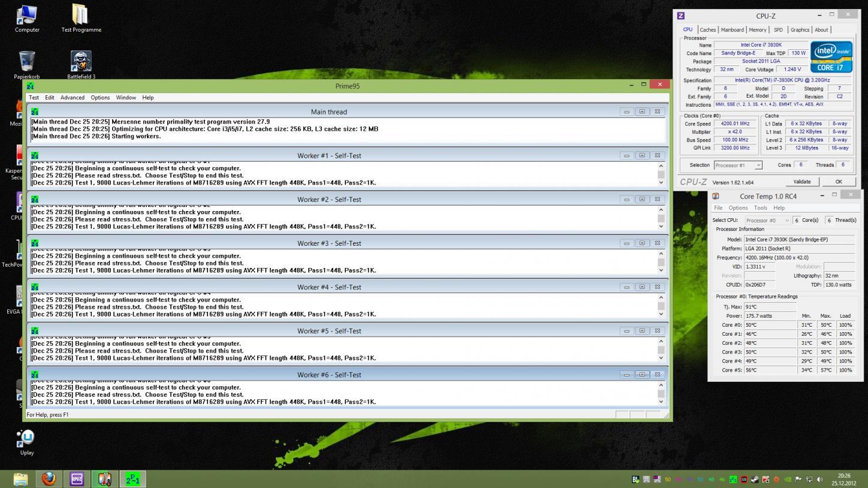Open the File menu in Core Temp

718,208
